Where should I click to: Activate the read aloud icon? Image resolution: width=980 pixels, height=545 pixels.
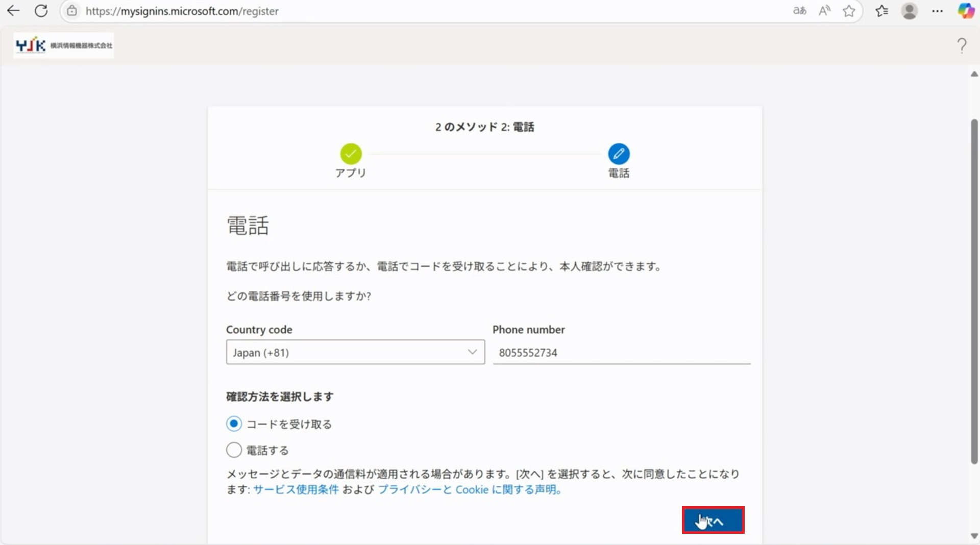(x=824, y=11)
